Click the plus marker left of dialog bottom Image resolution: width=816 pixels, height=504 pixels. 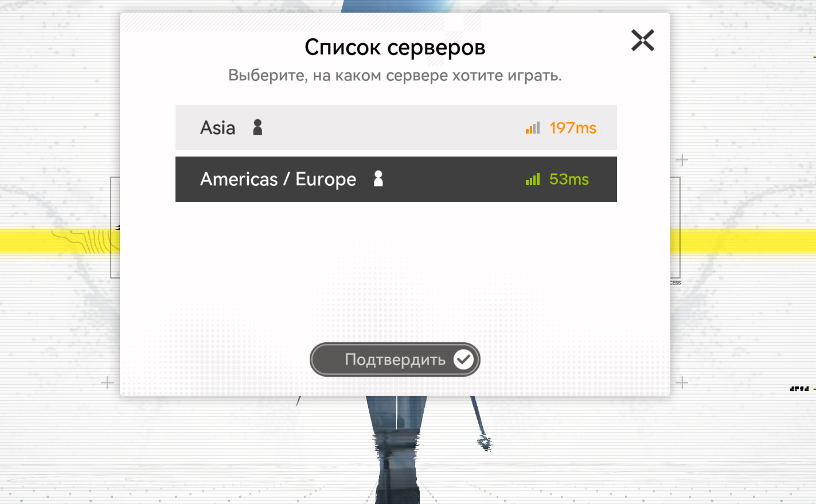click(x=107, y=382)
